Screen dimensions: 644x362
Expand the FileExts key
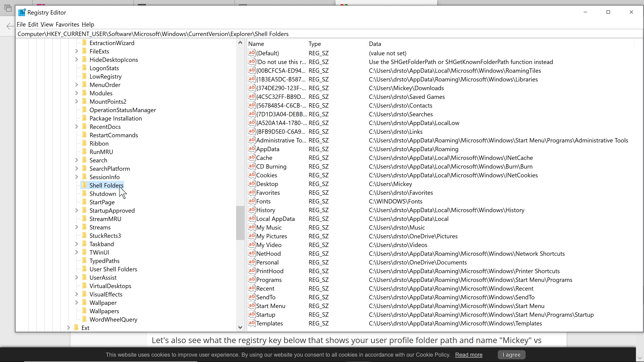pos(77,51)
